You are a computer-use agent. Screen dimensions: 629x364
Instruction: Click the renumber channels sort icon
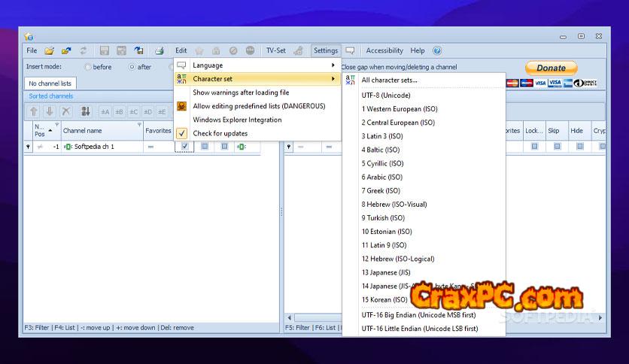[85, 111]
